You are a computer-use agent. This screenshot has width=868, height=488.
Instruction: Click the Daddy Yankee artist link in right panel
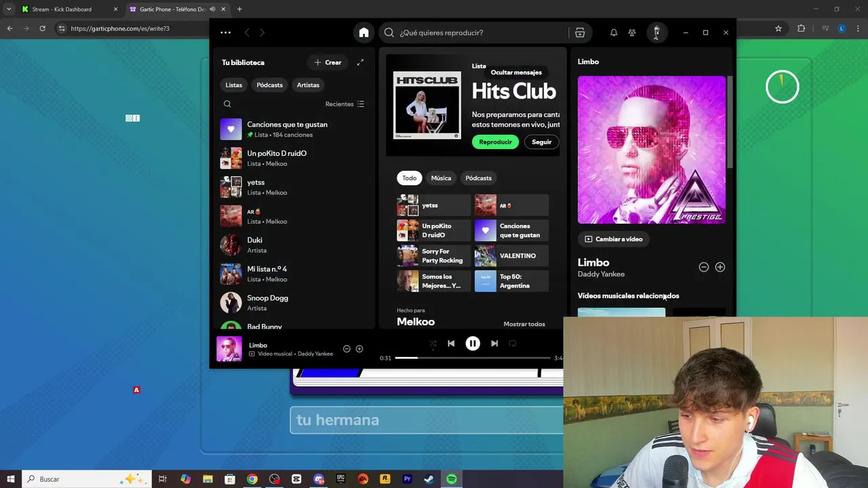(601, 274)
